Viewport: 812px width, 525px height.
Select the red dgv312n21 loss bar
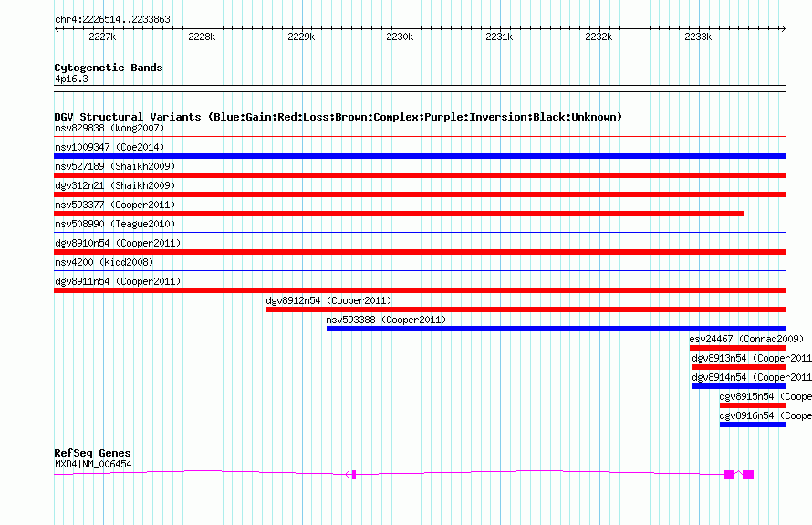(420, 194)
